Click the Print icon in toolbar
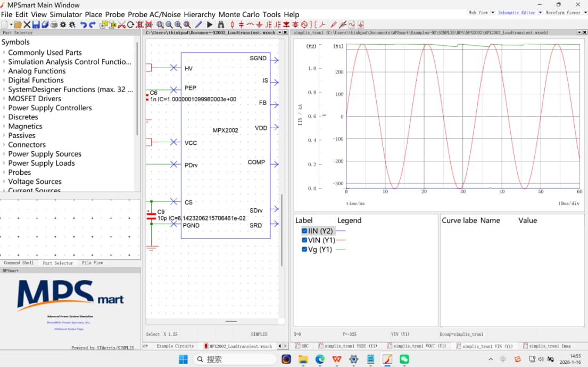Viewport: 588px width, 367px height. pyautogui.click(x=54, y=25)
